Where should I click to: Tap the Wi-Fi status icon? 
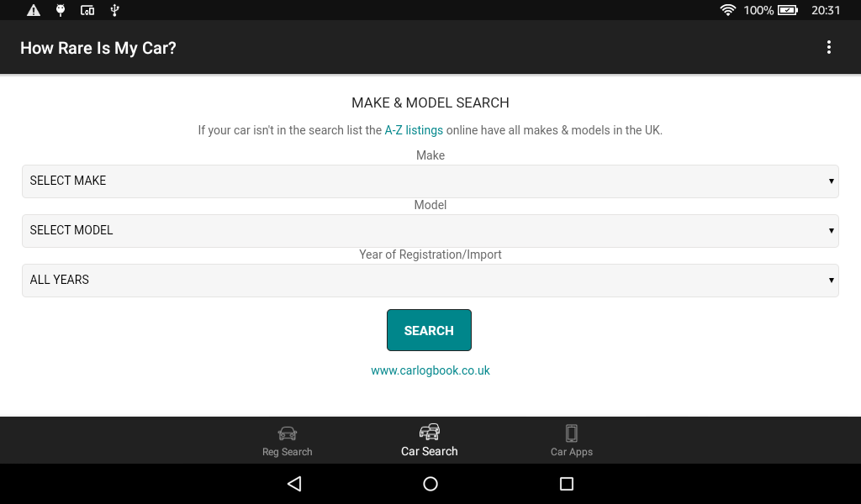pos(728,10)
